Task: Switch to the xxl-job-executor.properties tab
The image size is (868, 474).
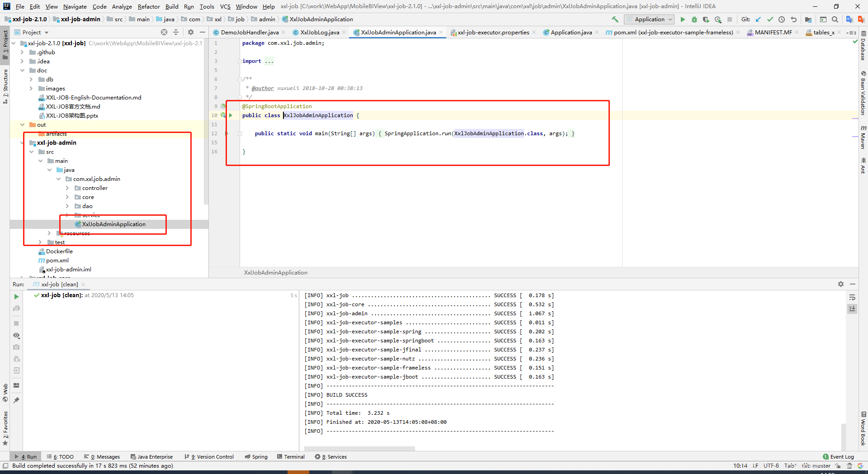Action: click(493, 32)
